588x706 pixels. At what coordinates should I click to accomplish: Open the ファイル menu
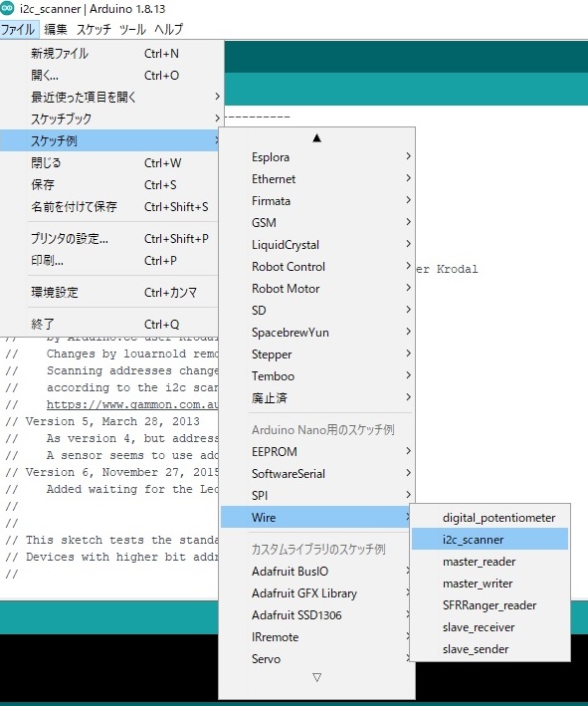pyautogui.click(x=19, y=30)
